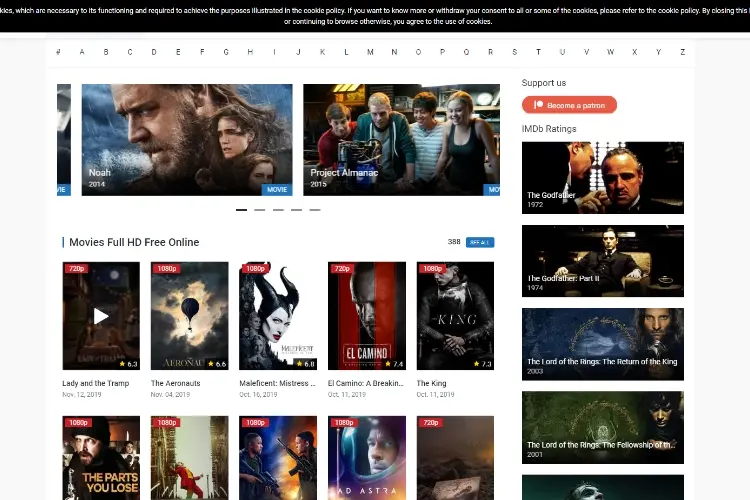The width and height of the screenshot is (750, 500).
Task: Click the 1080p badge on Maleficent
Action: [255, 268]
